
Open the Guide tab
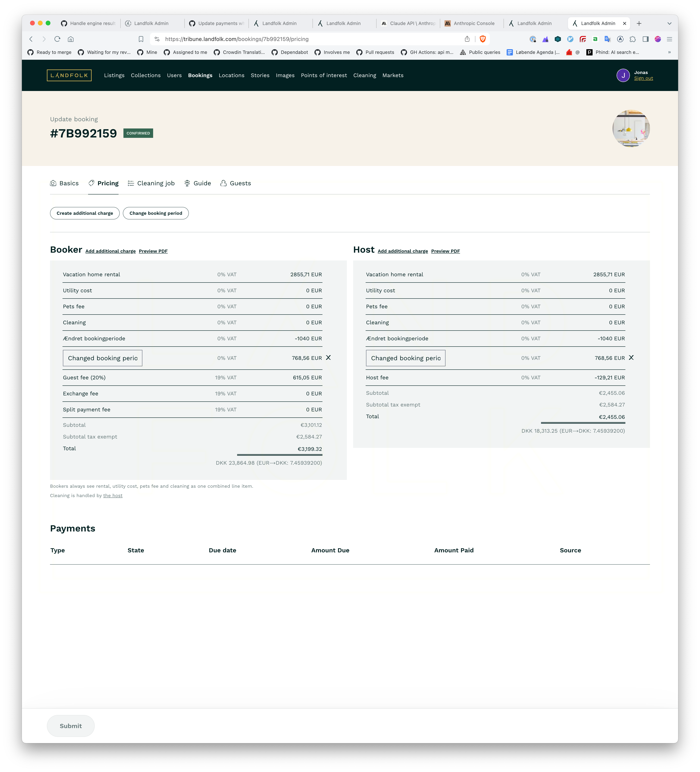pos(198,183)
